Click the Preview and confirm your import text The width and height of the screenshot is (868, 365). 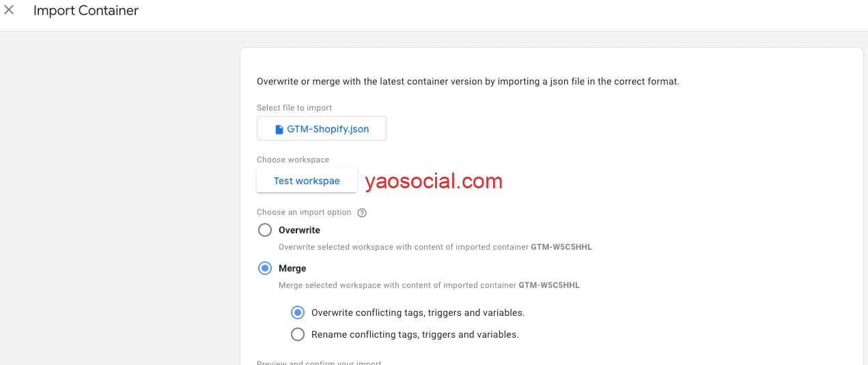319,363
